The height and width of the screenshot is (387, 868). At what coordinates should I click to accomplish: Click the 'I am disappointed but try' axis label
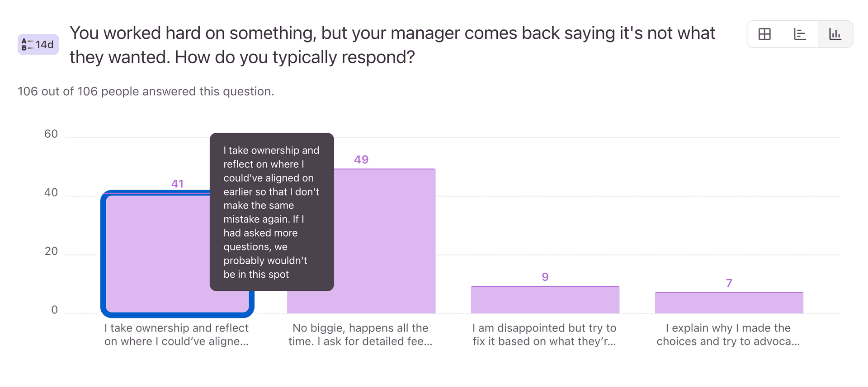pos(544,335)
